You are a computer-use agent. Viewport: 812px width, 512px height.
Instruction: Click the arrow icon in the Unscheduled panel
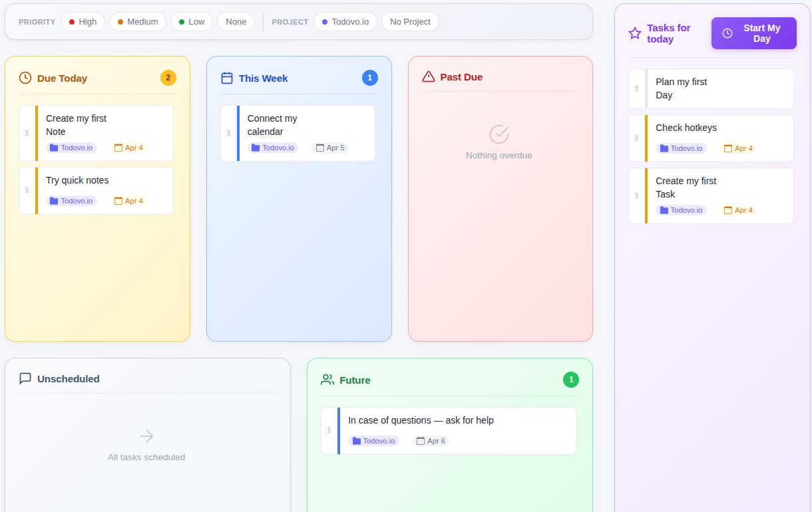tap(146, 436)
